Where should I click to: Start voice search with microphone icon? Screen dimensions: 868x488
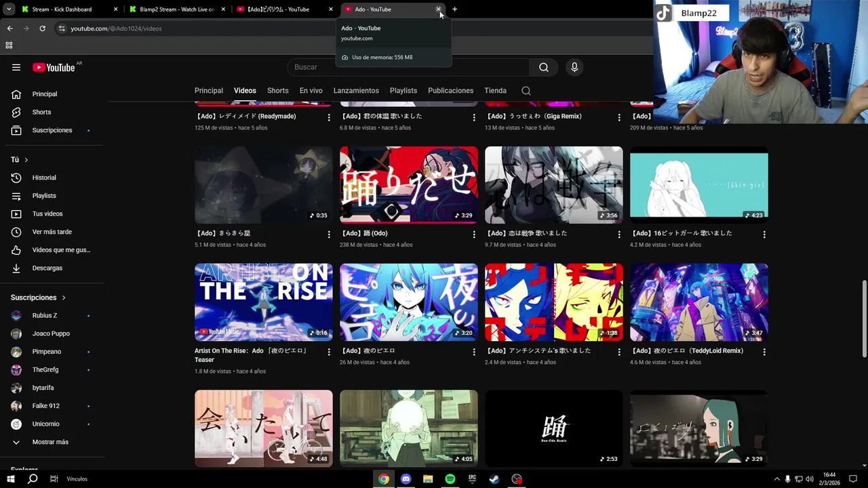point(574,67)
